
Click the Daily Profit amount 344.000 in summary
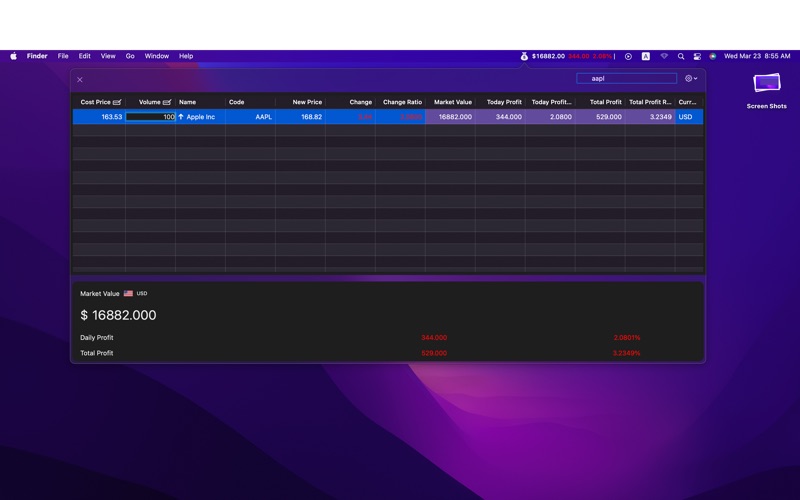click(434, 338)
